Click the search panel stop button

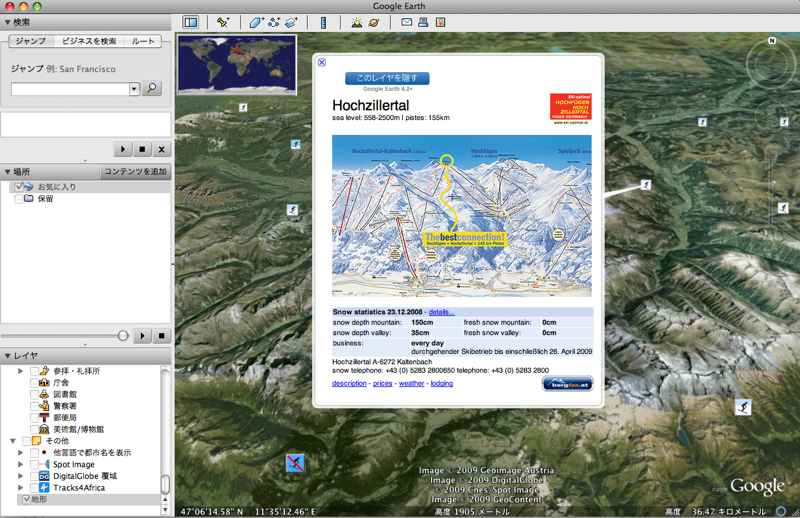[142, 149]
